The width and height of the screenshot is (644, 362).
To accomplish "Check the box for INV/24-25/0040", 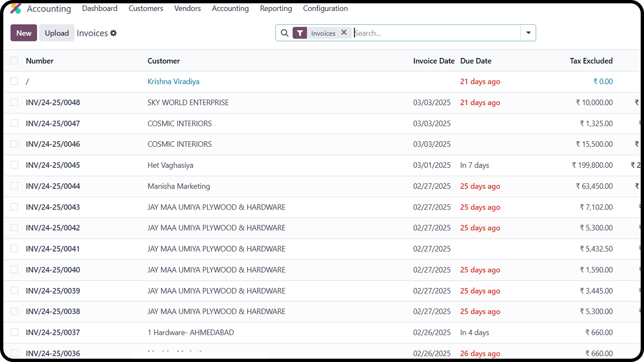I will (14, 269).
